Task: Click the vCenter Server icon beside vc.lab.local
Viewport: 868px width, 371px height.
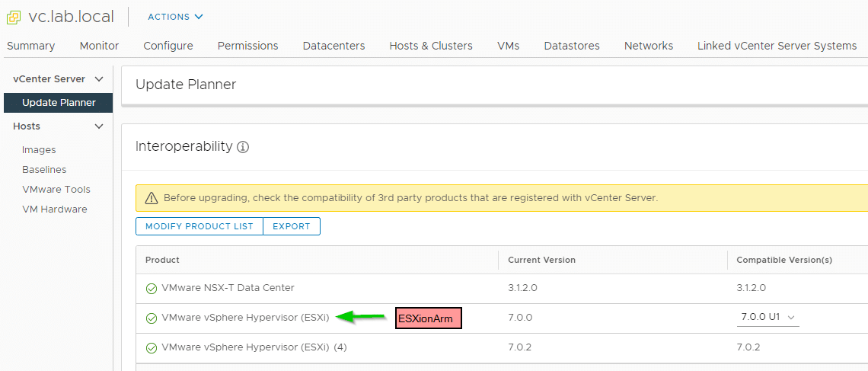Action: tap(13, 18)
